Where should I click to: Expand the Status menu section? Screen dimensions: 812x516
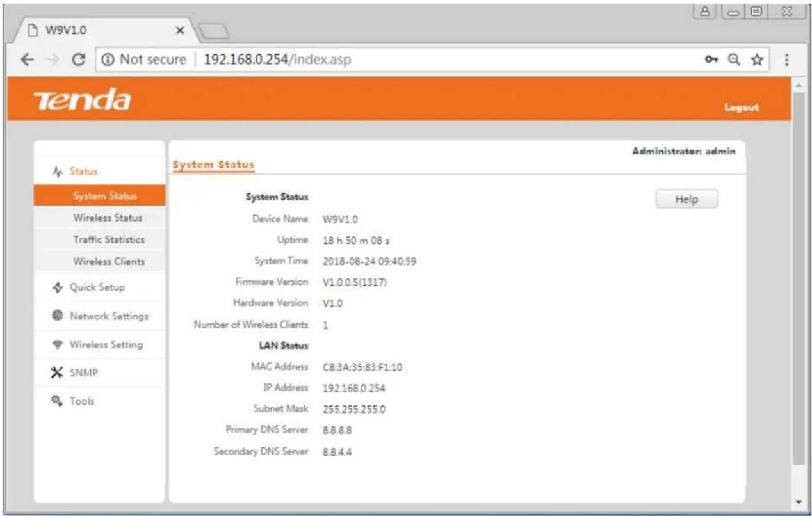click(99, 172)
